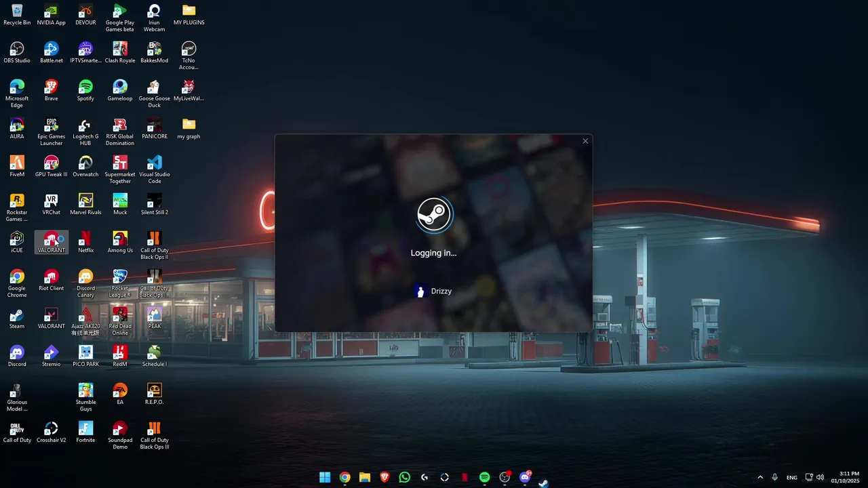Screen dimensions: 868x488
Task: Select the MyLiveWallpapers shortcut
Action: (x=189, y=91)
